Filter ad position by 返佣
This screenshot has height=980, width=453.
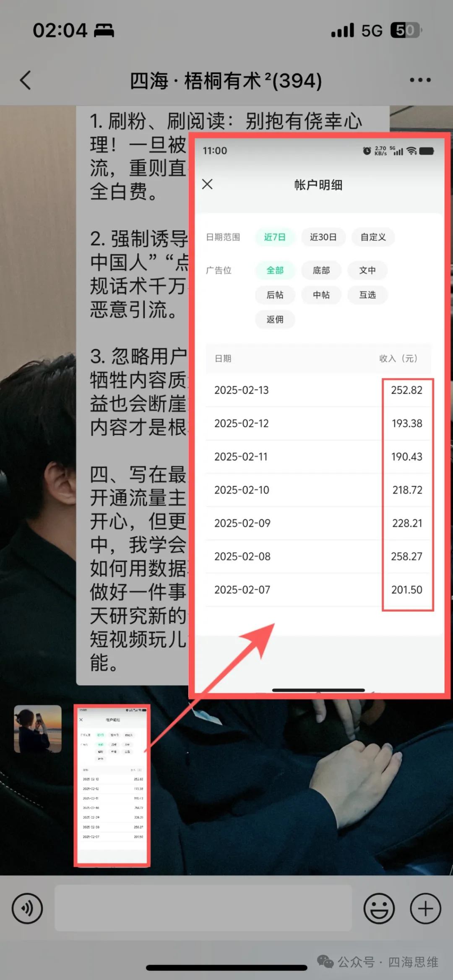click(x=275, y=320)
